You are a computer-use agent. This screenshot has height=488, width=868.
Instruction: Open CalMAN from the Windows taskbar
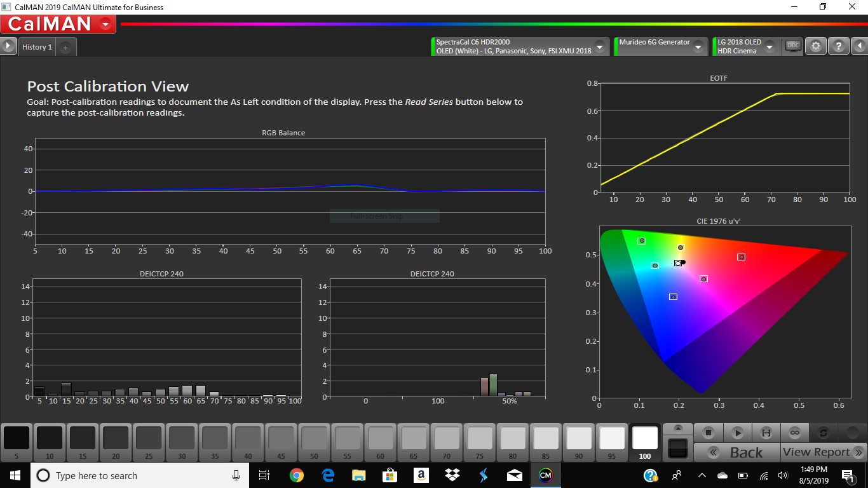(x=546, y=475)
